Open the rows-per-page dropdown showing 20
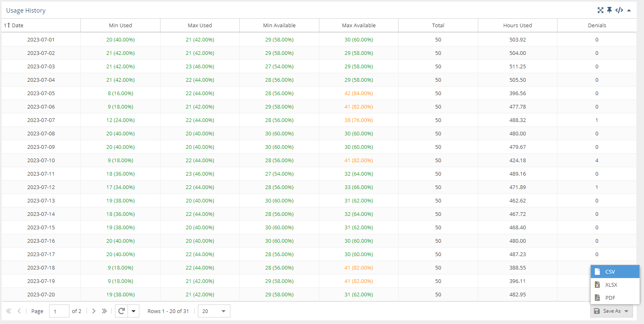The width and height of the screenshot is (644, 324). 214,311
